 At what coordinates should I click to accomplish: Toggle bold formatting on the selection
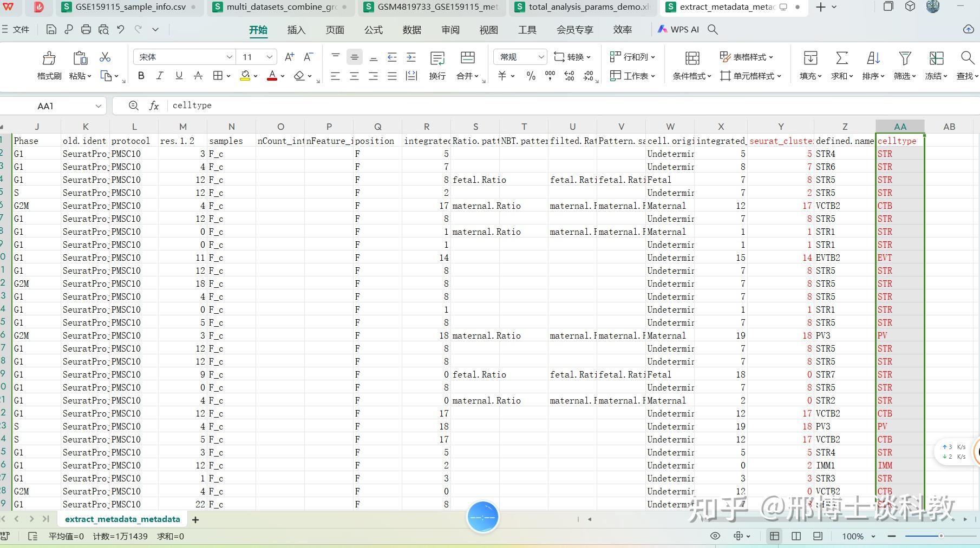click(141, 76)
